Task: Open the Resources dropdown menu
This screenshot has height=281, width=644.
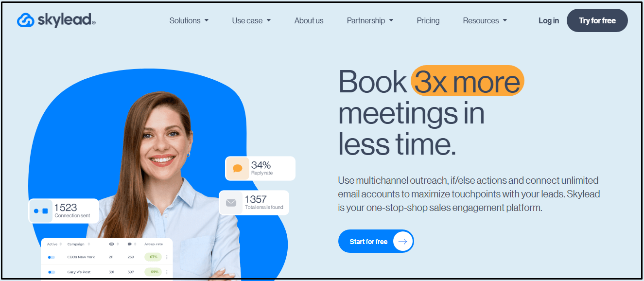Action: [x=485, y=20]
